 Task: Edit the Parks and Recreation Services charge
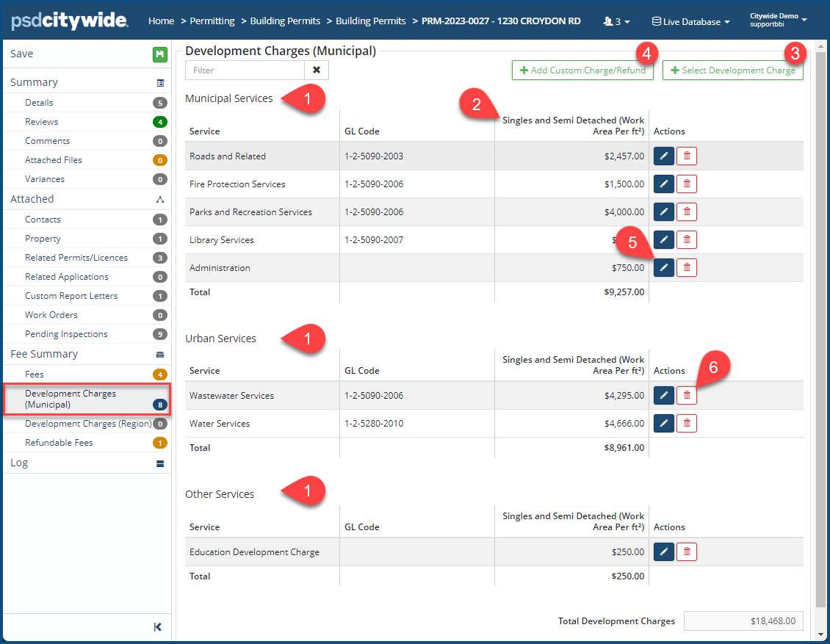663,212
